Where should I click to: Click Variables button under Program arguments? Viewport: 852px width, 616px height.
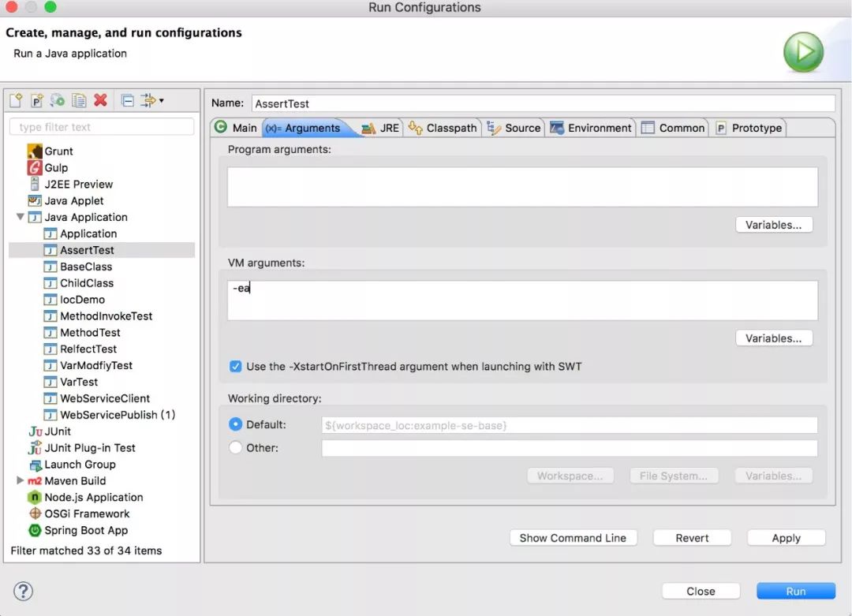[x=774, y=224]
